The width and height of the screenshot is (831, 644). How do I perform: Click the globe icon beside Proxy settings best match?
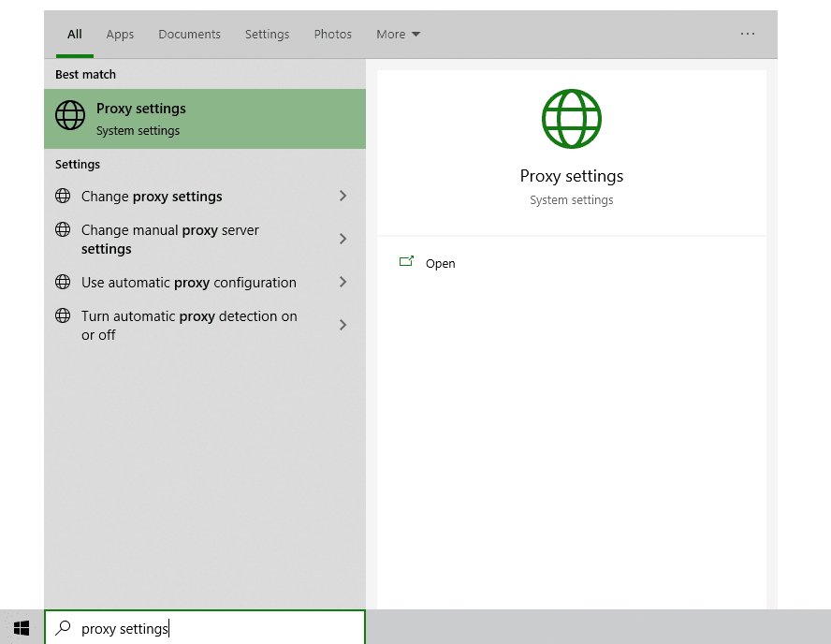pos(70,115)
